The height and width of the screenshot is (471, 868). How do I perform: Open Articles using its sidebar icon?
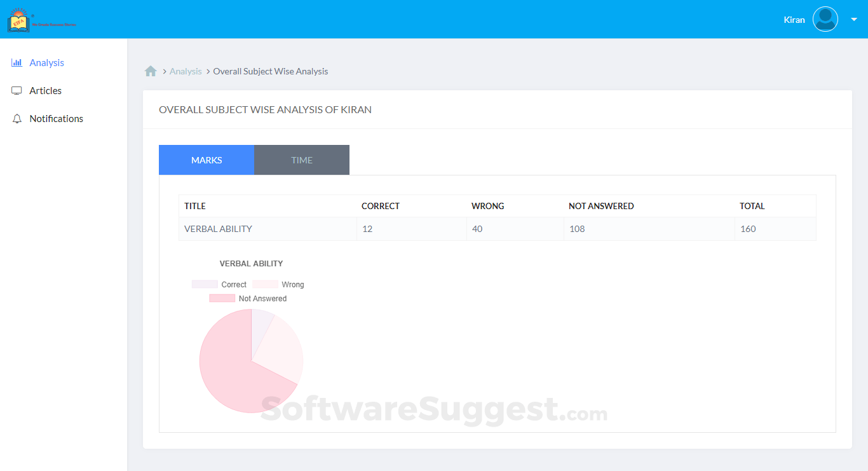17,90
